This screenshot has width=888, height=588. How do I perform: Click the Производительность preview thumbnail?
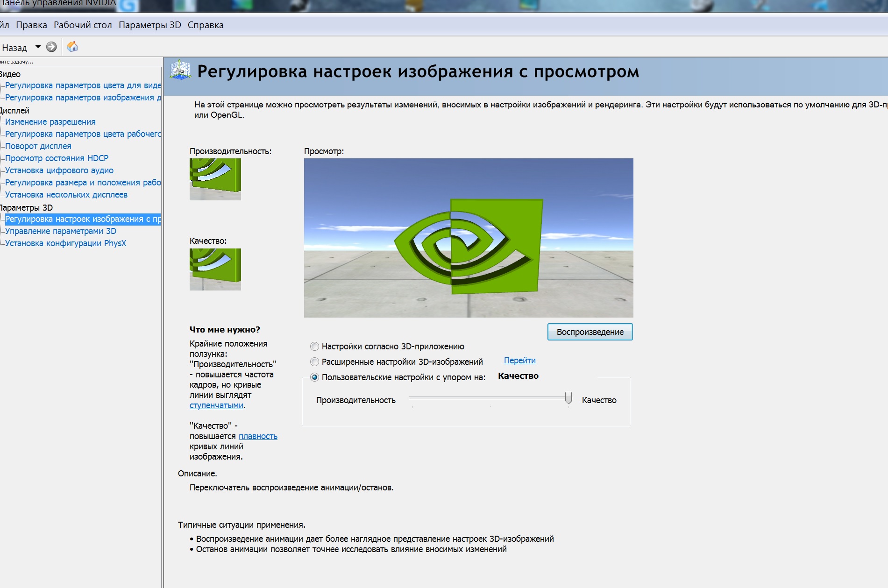click(x=215, y=179)
